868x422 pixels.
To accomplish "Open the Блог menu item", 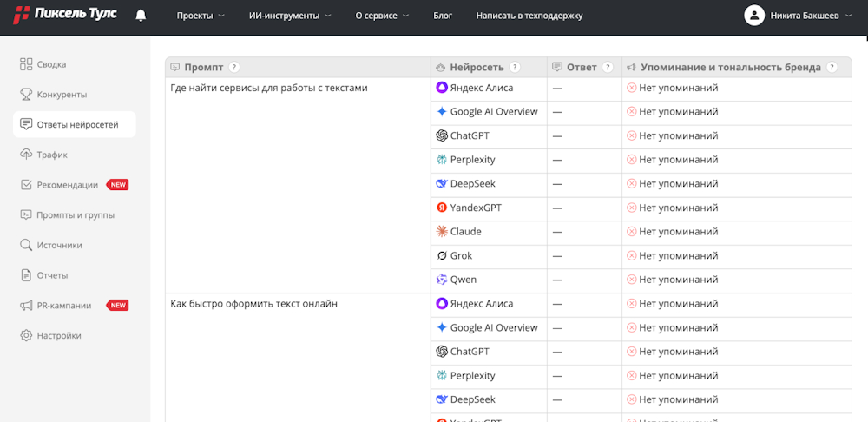I will (x=443, y=16).
